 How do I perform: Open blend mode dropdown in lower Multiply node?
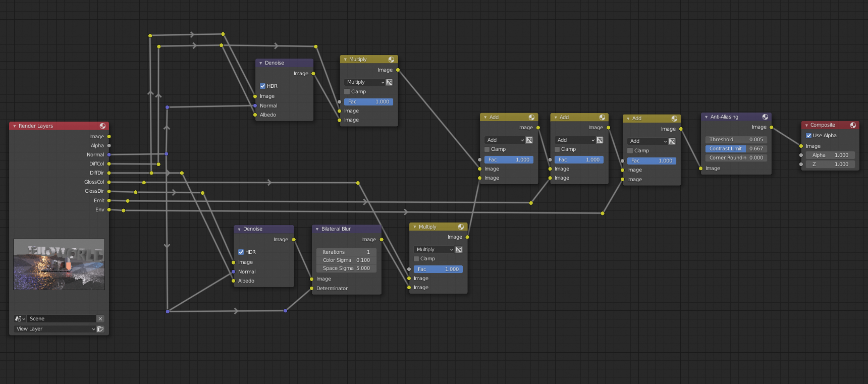pyautogui.click(x=434, y=249)
